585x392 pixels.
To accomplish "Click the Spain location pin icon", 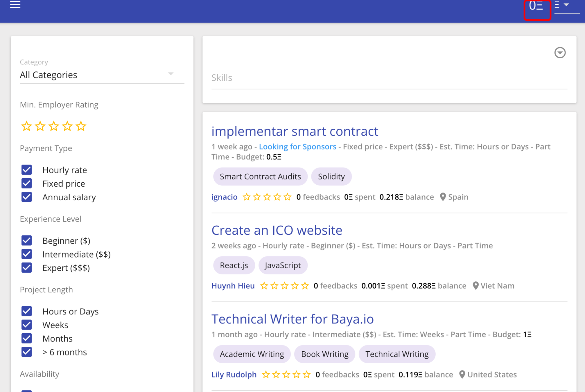I will 443,197.
